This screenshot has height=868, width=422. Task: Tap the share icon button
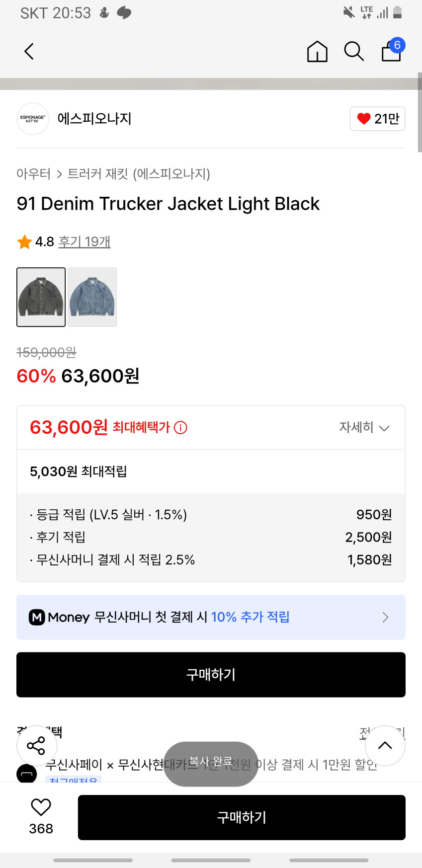[x=36, y=745]
